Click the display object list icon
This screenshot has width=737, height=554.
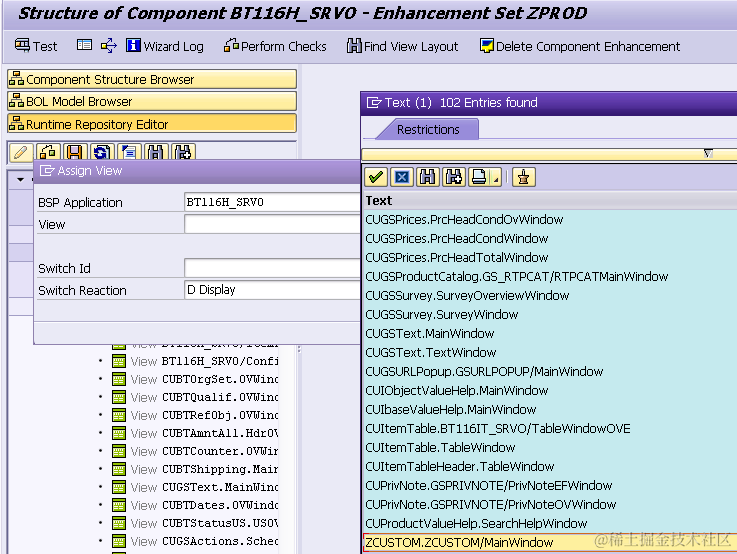pyautogui.click(x=84, y=46)
